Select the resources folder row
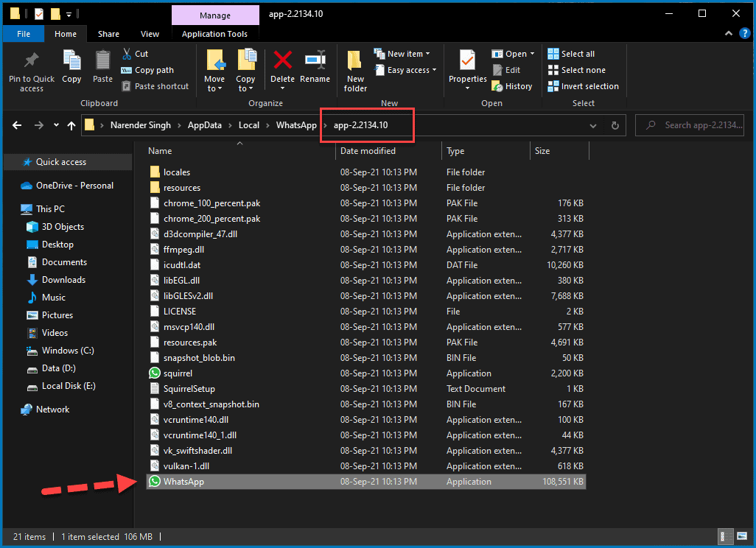The image size is (756, 548). 366,188
